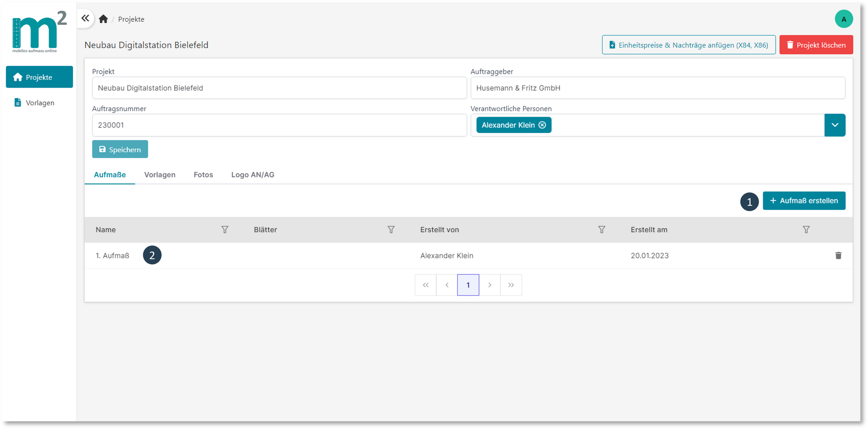
Task: Switch to the Fotos tab
Action: point(203,174)
